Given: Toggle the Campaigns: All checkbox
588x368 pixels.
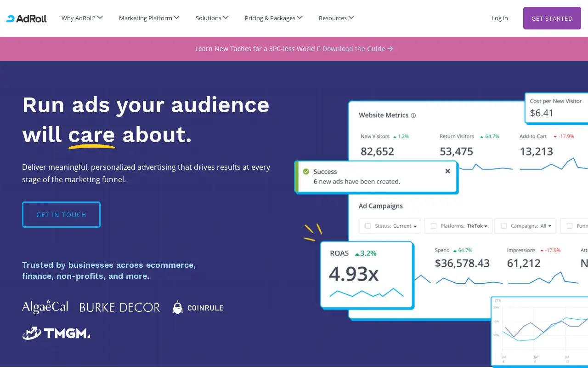Looking at the screenshot, I should tap(503, 226).
